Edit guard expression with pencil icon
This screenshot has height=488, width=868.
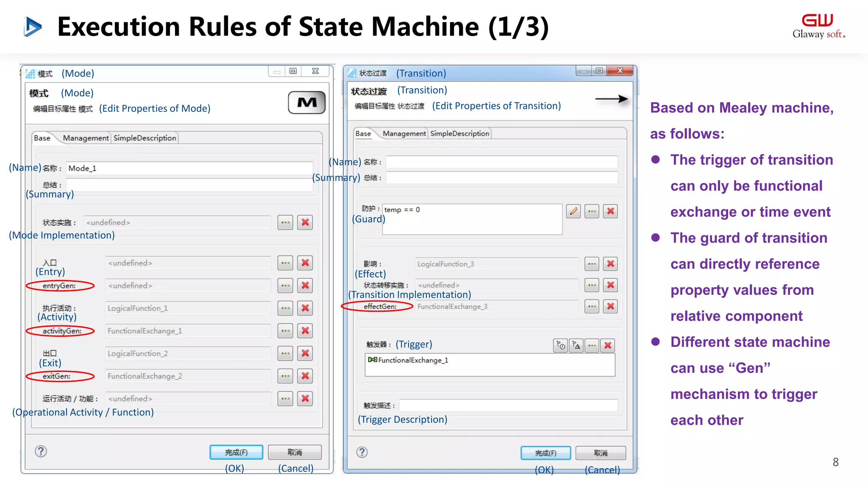pos(573,211)
